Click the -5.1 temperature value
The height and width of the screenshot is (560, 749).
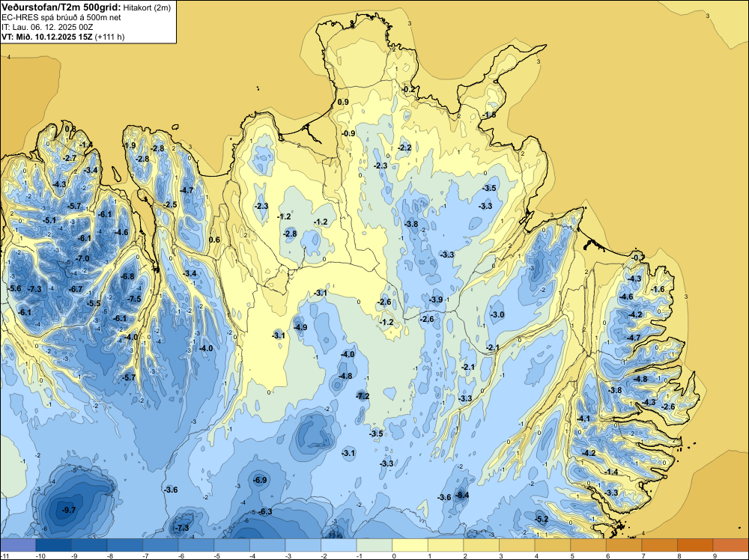[49, 221]
